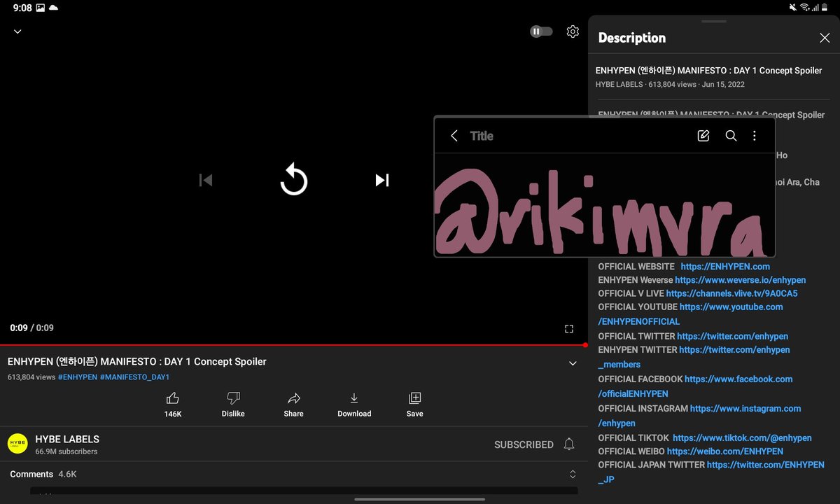Image resolution: width=840 pixels, height=504 pixels.
Task: Skip to previous video
Action: pyautogui.click(x=205, y=180)
